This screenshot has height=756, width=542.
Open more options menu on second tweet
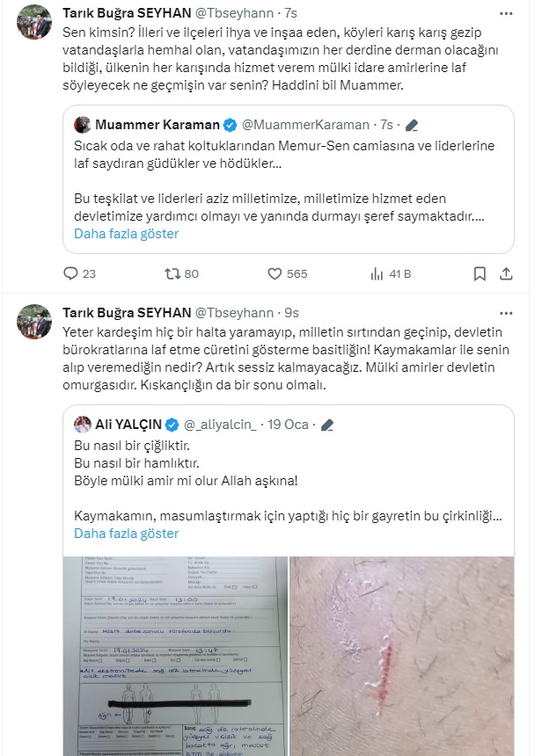[506, 314]
